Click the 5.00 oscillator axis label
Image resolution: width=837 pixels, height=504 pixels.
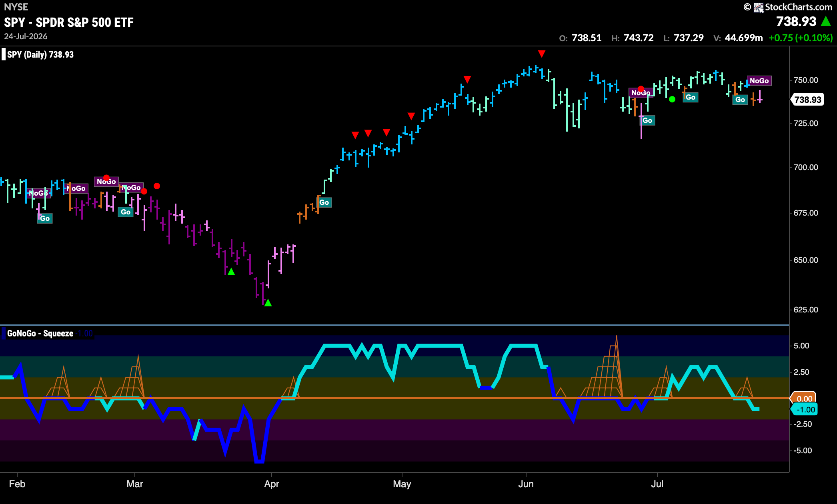click(x=801, y=346)
